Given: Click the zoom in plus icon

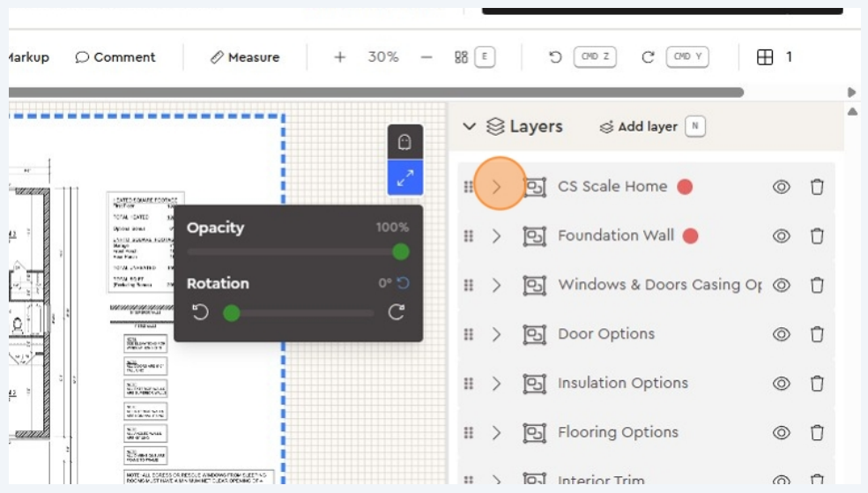Looking at the screenshot, I should [x=339, y=57].
